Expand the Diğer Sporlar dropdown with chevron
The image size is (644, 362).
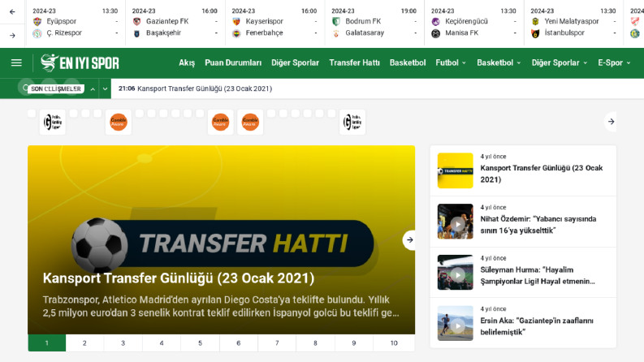click(x=586, y=63)
